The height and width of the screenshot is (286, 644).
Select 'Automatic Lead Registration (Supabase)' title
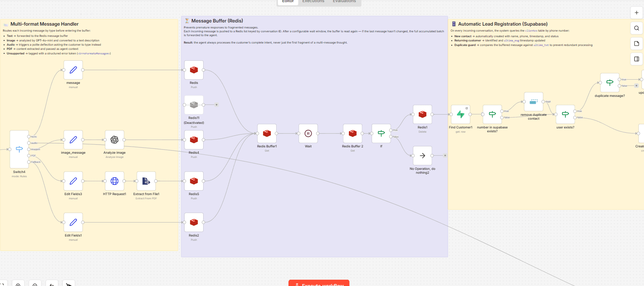click(x=503, y=24)
